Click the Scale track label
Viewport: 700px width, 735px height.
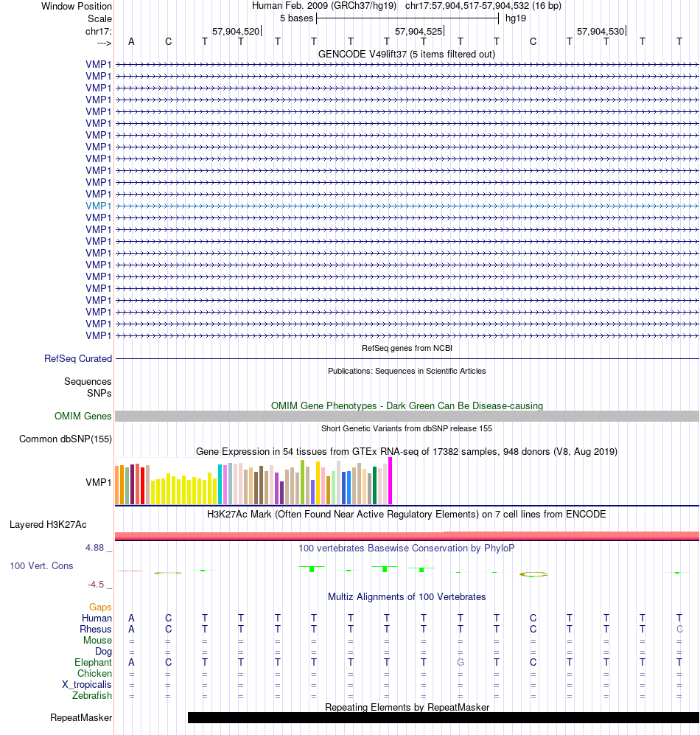point(99,18)
